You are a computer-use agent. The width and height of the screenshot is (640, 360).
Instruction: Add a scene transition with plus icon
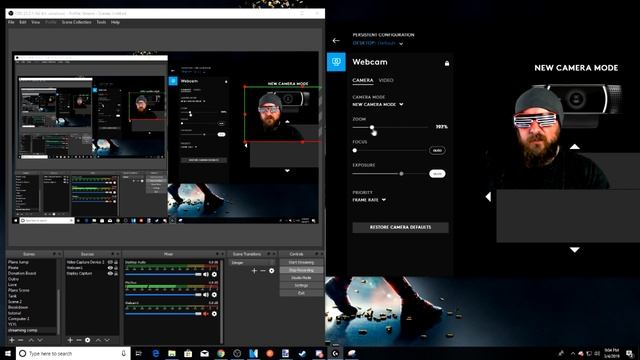click(254, 271)
